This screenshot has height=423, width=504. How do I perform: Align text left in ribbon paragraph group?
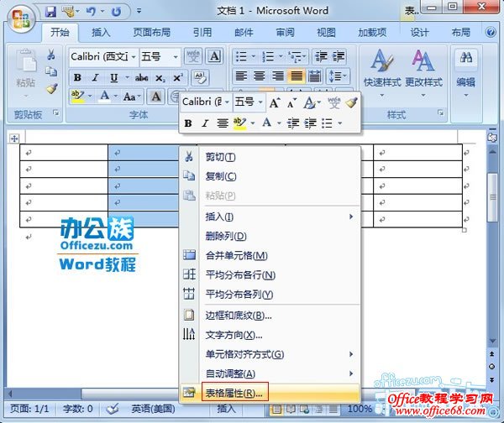point(242,76)
